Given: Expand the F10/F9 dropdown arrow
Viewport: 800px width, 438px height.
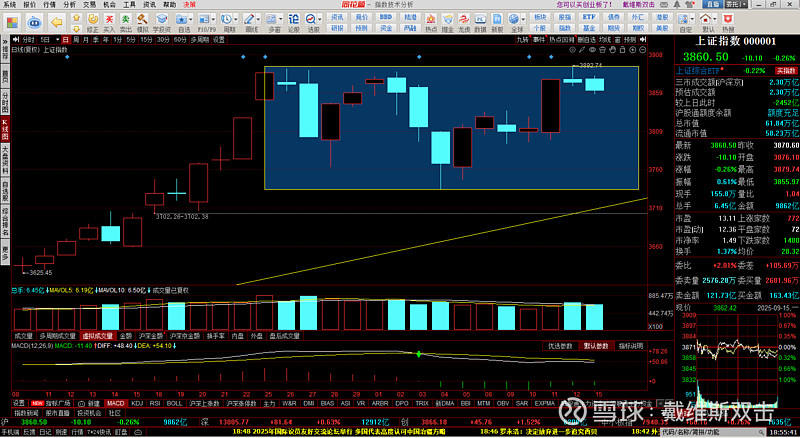Looking at the screenshot, I should pos(213,19).
